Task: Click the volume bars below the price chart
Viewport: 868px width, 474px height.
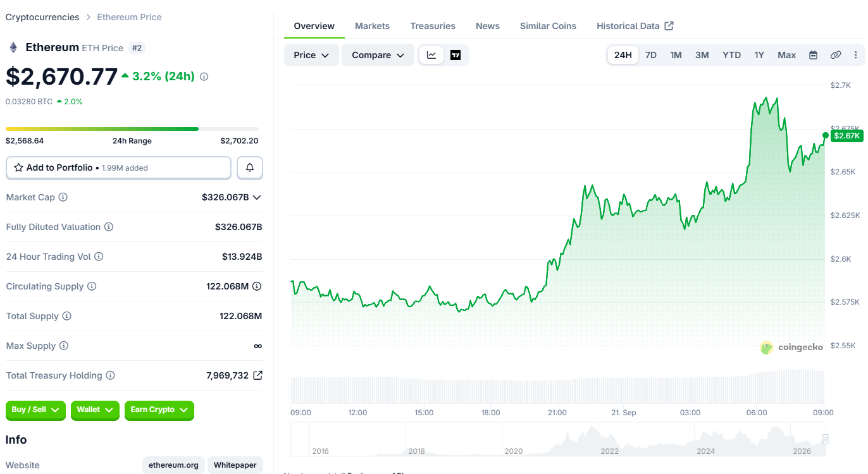Action: [557, 389]
